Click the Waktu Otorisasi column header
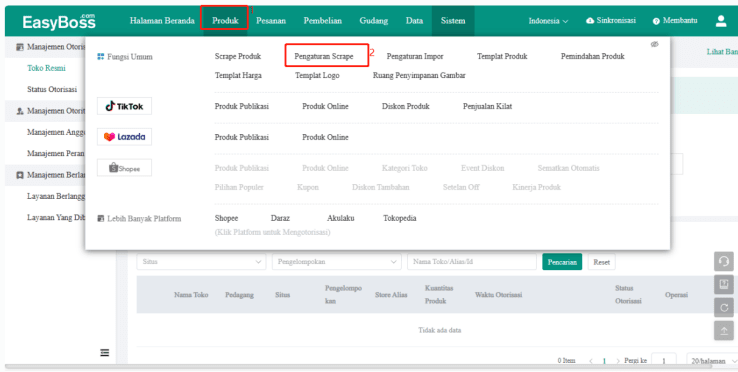This screenshot has width=738, height=372. pyautogui.click(x=498, y=295)
